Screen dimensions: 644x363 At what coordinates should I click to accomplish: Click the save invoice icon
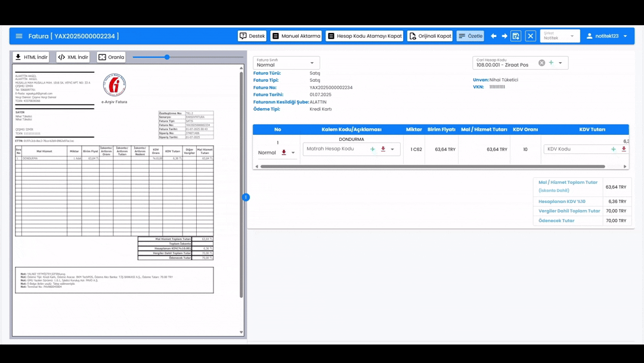(x=516, y=36)
